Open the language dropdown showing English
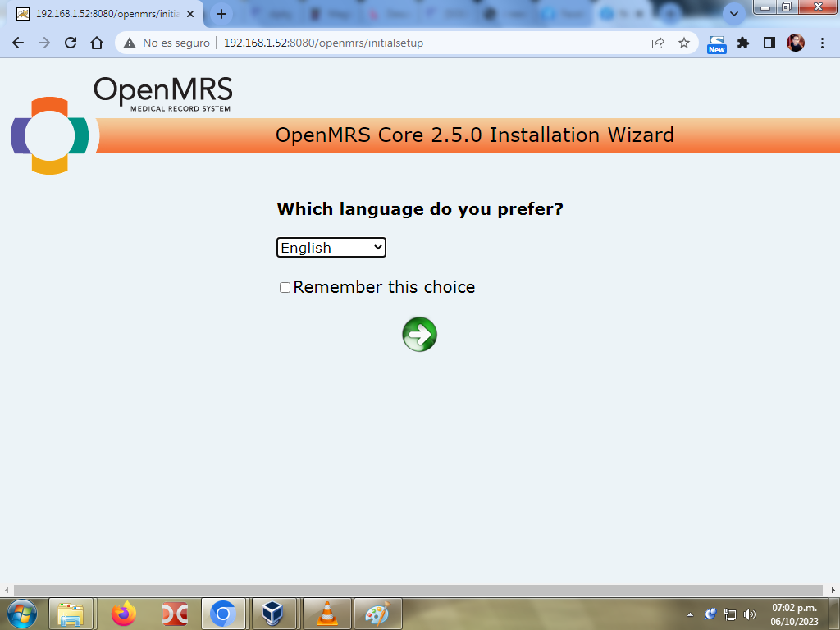This screenshot has width=840, height=630. pyautogui.click(x=331, y=248)
